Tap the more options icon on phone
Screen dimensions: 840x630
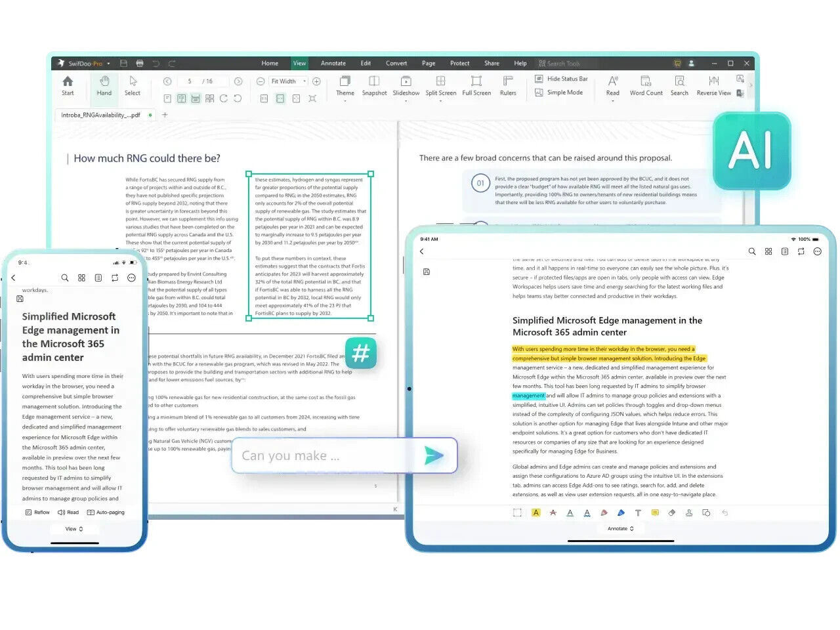[x=131, y=278]
